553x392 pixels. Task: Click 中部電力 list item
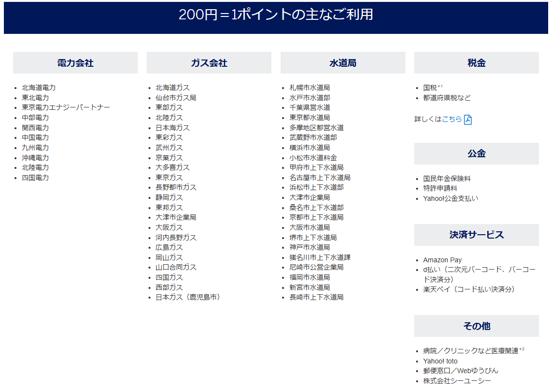pos(35,118)
